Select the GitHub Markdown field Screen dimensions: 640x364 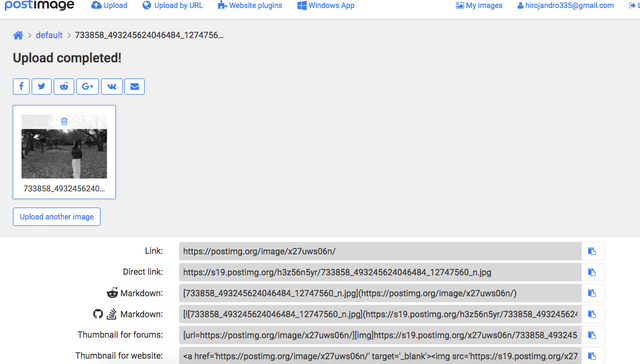click(x=380, y=314)
